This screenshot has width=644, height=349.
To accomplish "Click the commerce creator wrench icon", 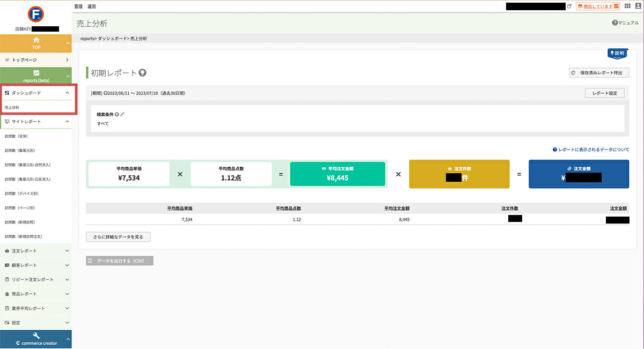I will [36, 336].
